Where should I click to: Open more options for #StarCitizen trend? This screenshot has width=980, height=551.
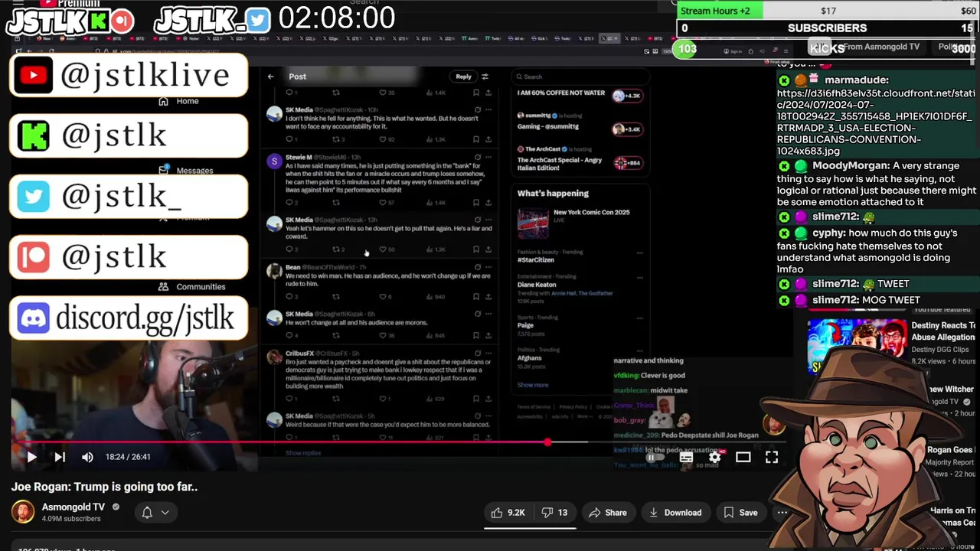[639, 253]
